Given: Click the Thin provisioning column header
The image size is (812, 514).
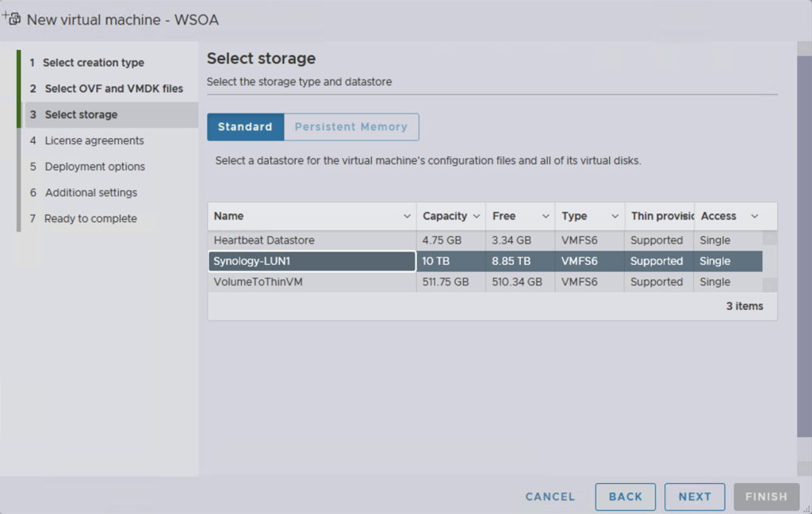Looking at the screenshot, I should click(658, 217).
